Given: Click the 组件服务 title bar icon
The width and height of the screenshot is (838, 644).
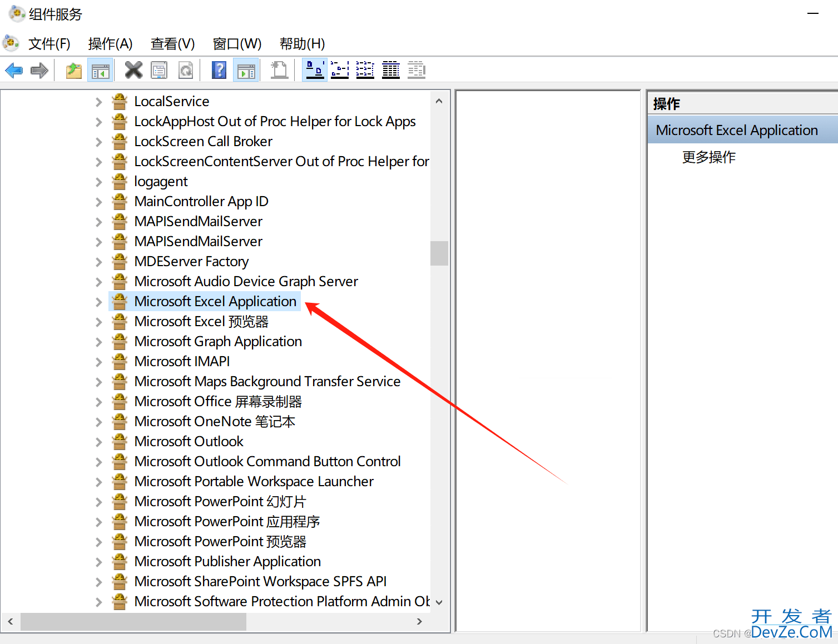Looking at the screenshot, I should (17, 13).
